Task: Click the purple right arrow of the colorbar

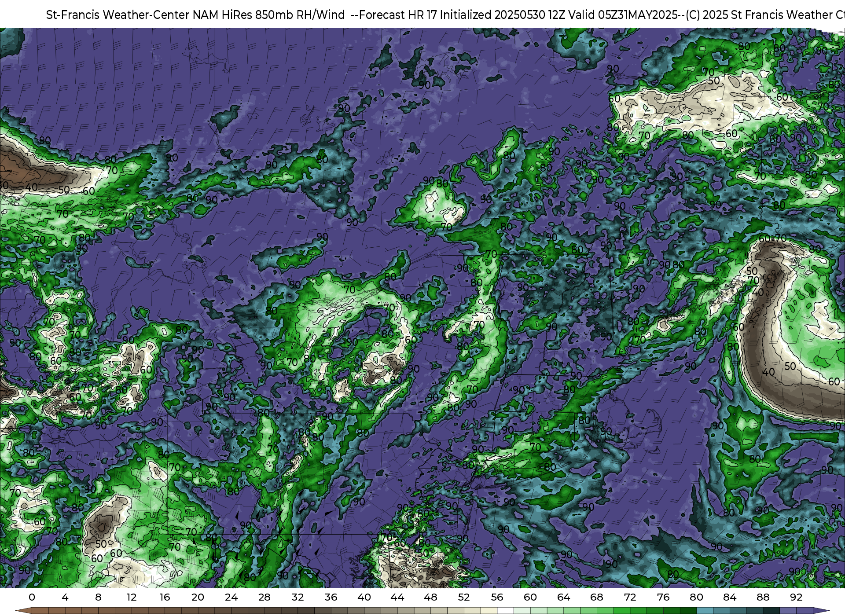Action: [821, 611]
